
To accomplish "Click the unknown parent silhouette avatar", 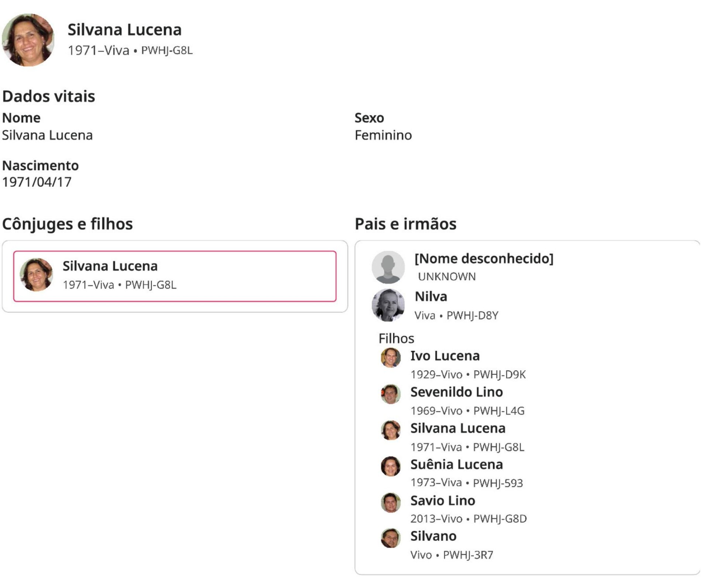I will (x=388, y=267).
